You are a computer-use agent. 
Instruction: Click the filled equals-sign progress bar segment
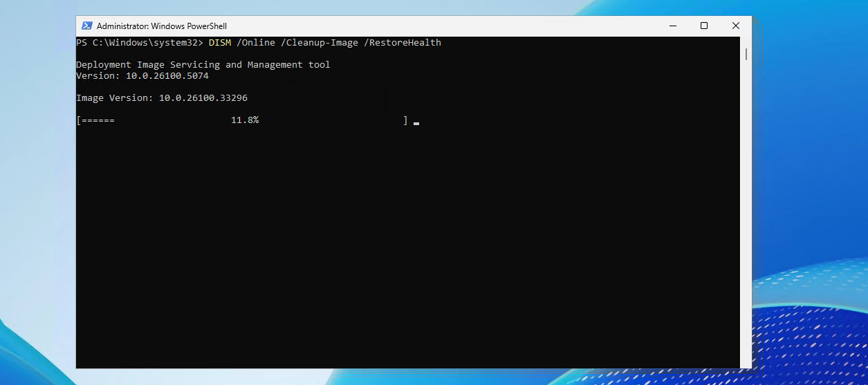[98, 120]
